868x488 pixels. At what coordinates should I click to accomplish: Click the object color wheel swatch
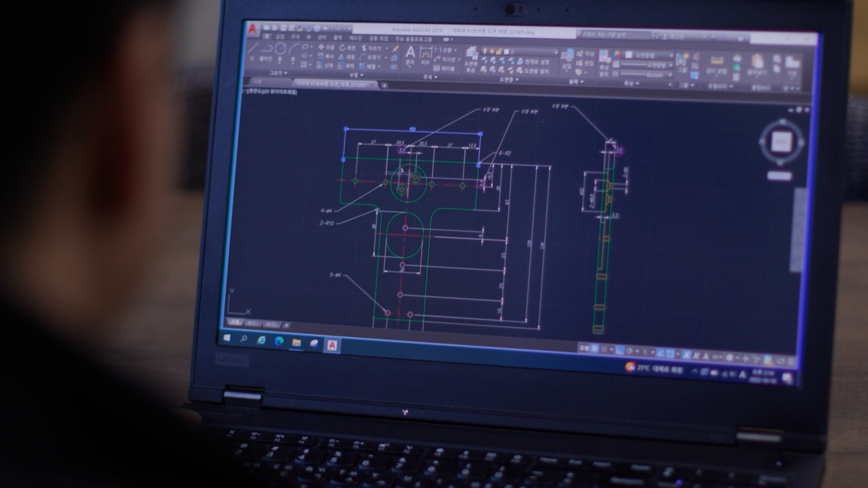[x=617, y=54]
